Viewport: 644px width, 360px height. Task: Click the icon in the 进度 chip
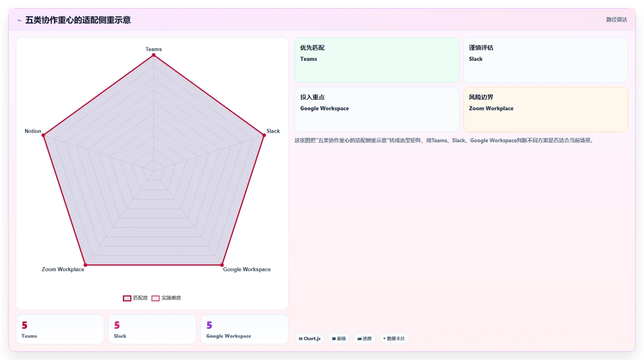[359, 339]
